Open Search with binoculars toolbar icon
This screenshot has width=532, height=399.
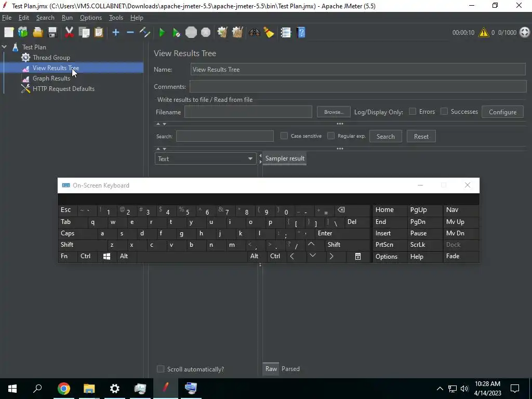[254, 33]
